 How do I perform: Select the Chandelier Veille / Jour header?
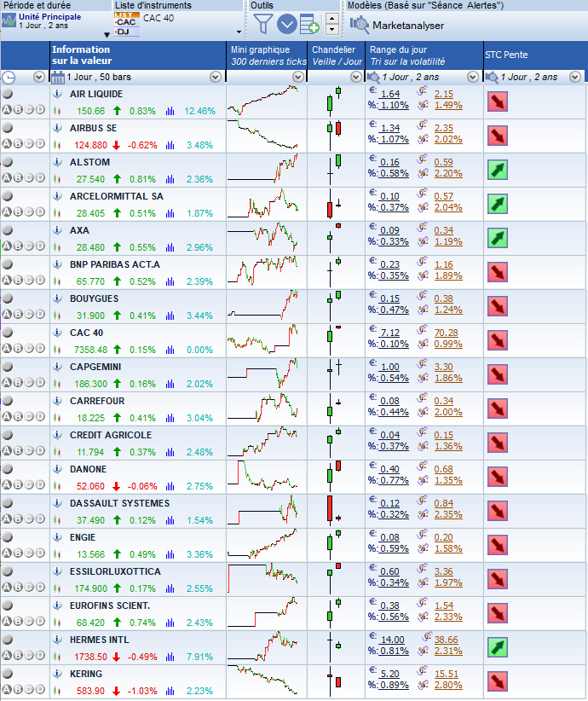click(x=336, y=55)
